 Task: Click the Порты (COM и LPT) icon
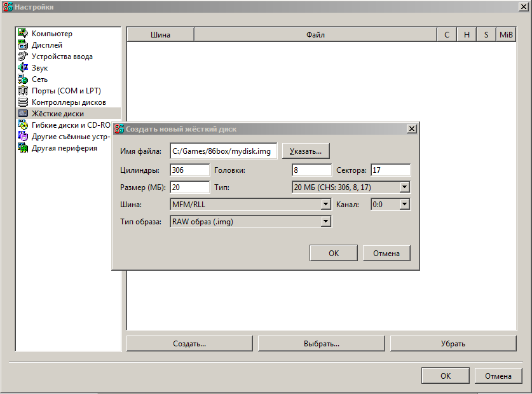tap(23, 91)
